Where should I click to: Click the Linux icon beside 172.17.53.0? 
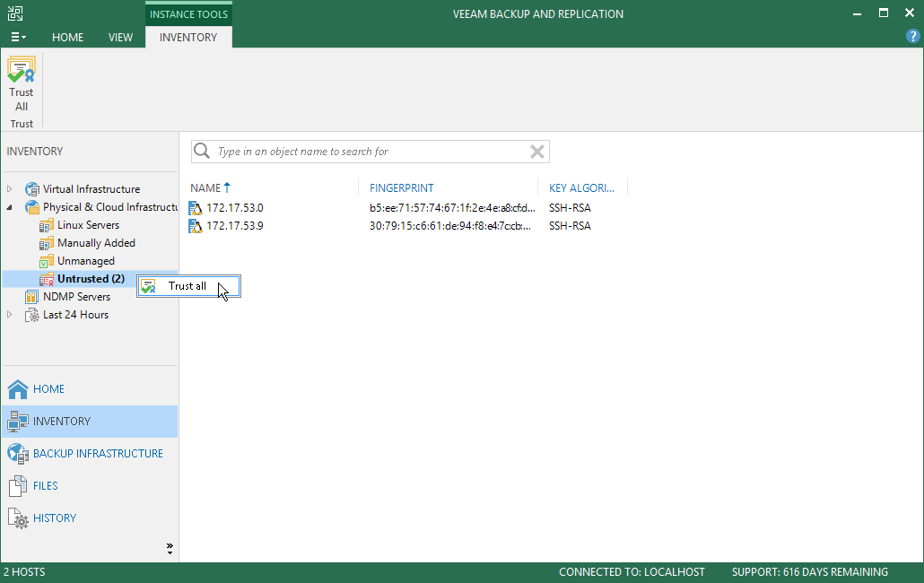pos(195,208)
